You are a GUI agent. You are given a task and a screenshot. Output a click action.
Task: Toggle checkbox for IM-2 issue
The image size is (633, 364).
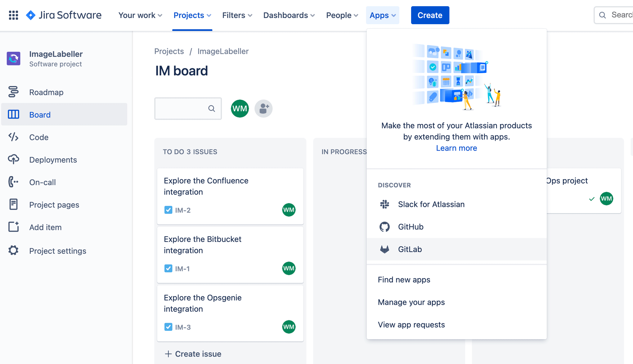168,210
